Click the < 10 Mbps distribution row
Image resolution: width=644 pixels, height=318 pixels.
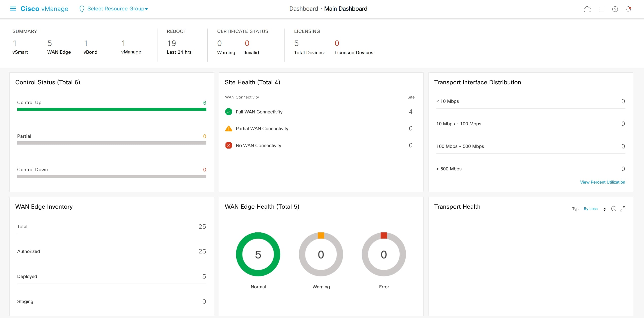pos(530,101)
